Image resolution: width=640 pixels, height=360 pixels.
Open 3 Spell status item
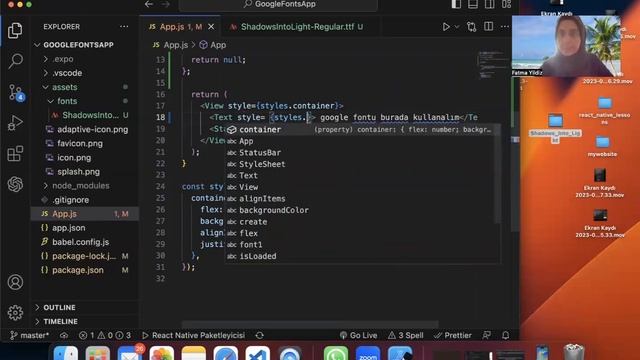406,335
